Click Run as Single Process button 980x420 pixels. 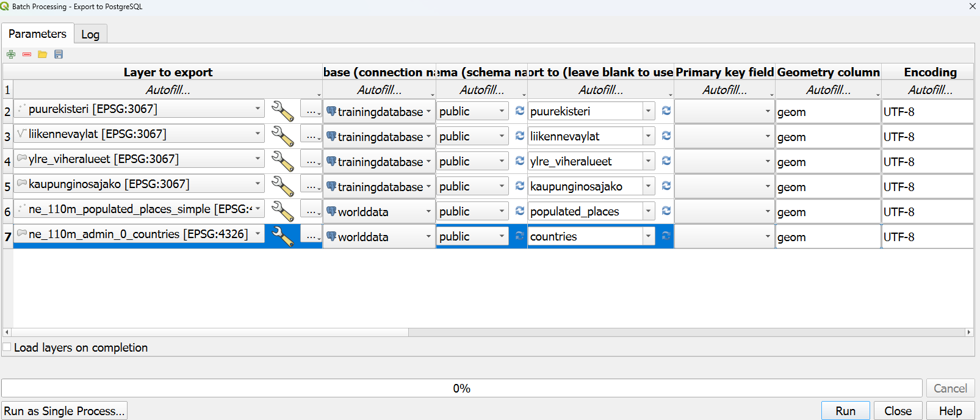click(64, 411)
